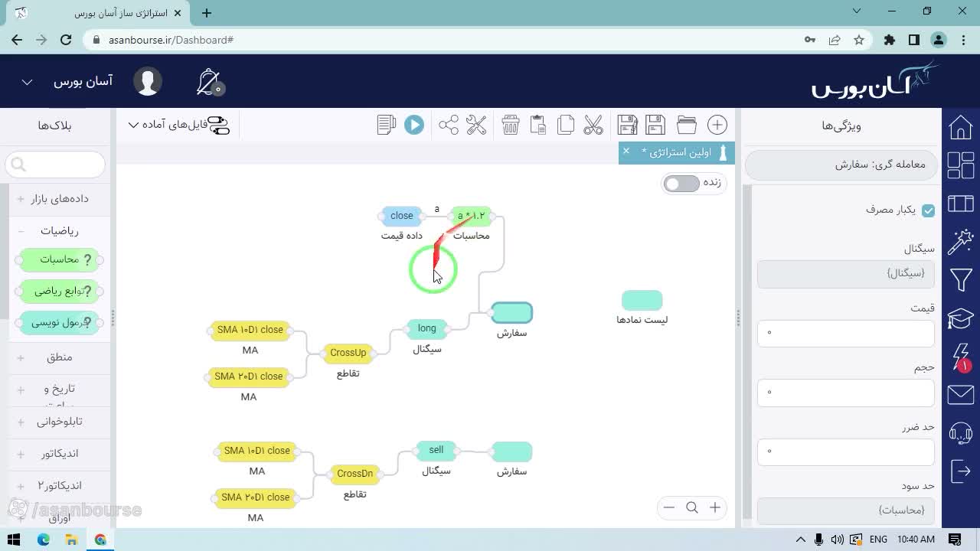980x551 pixels.
Task: Run the strategy with the play button
Action: tap(414, 125)
